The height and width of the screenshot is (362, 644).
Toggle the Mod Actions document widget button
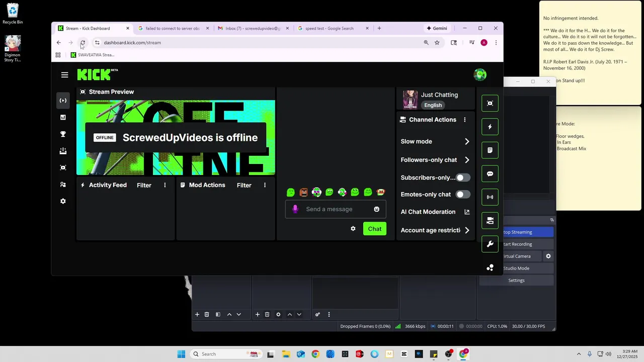(490, 150)
